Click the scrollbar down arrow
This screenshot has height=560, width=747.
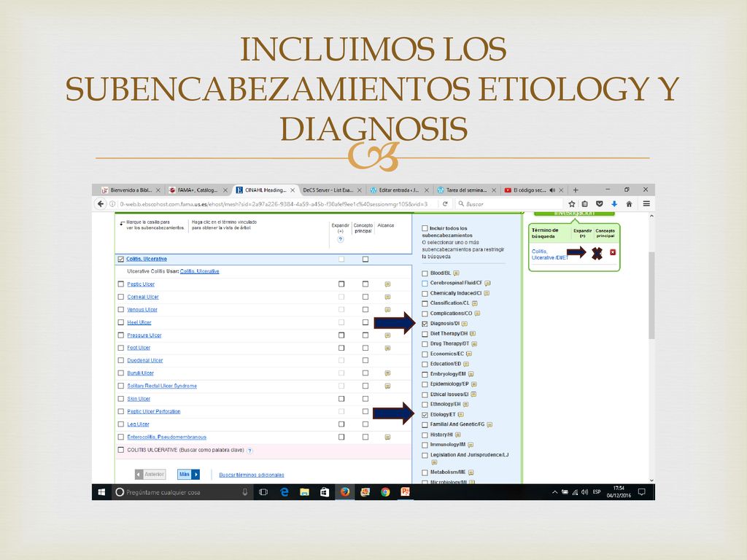[651, 481]
